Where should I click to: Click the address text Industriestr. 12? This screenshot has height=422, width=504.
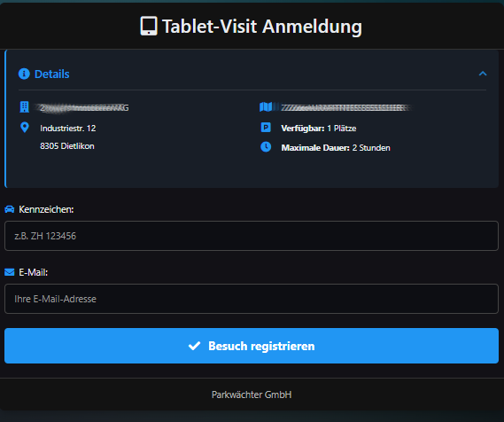(68, 129)
